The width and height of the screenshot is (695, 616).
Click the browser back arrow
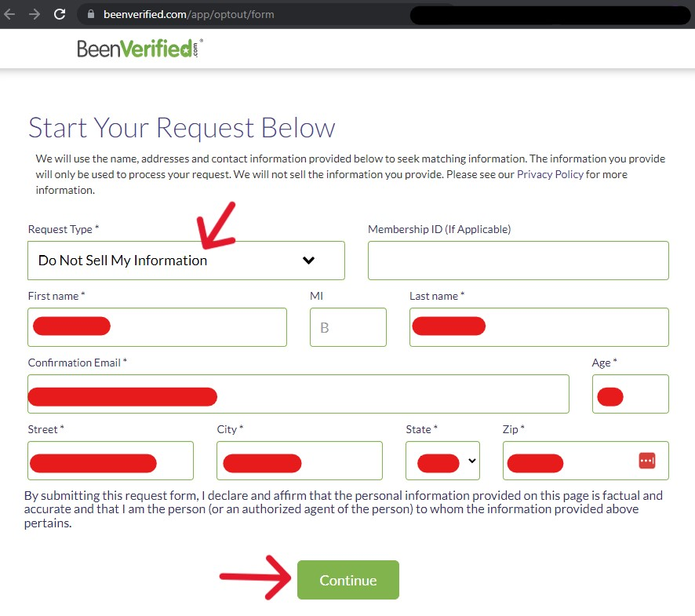9,15
